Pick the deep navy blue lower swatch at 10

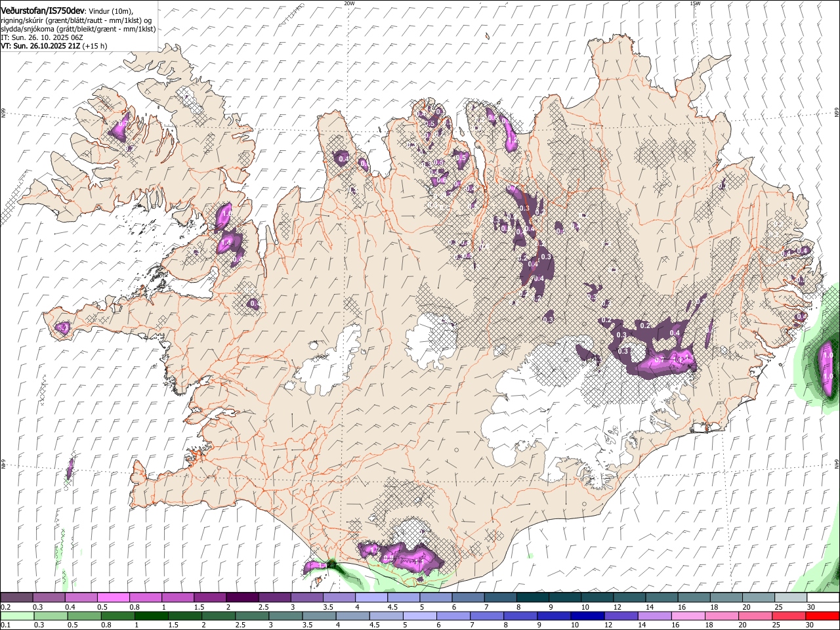(587, 616)
